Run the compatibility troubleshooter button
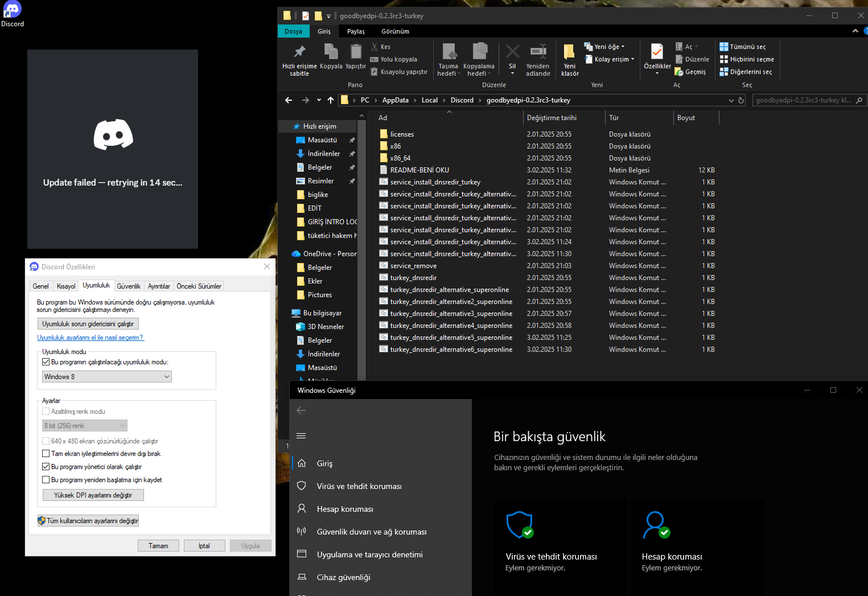Viewport: 868px width, 596px height. (88, 324)
